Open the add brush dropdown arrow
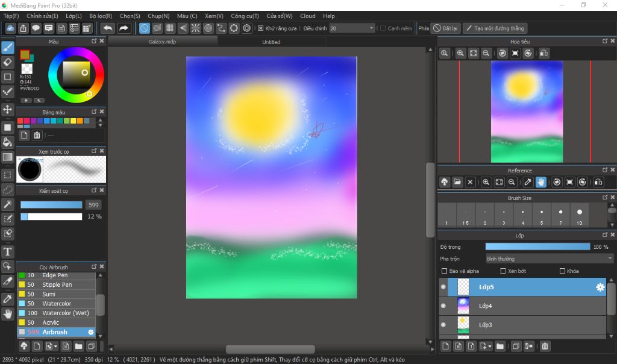This screenshot has height=364, width=617. 56,347
